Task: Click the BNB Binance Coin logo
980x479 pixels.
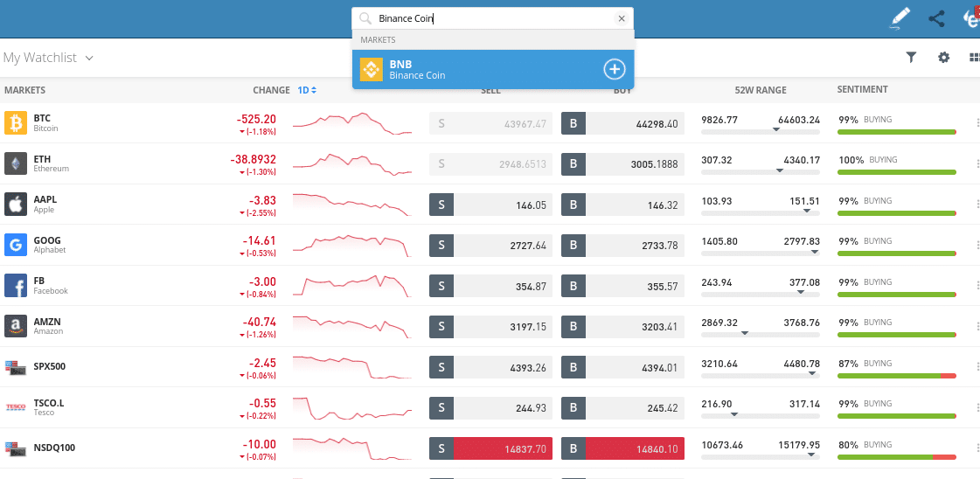Action: (372, 69)
